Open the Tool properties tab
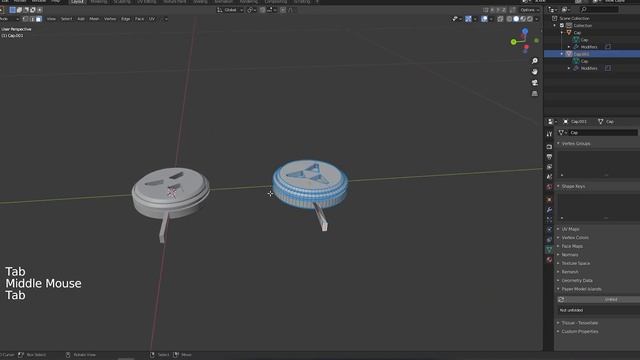This screenshot has width=640, height=360. (x=549, y=134)
